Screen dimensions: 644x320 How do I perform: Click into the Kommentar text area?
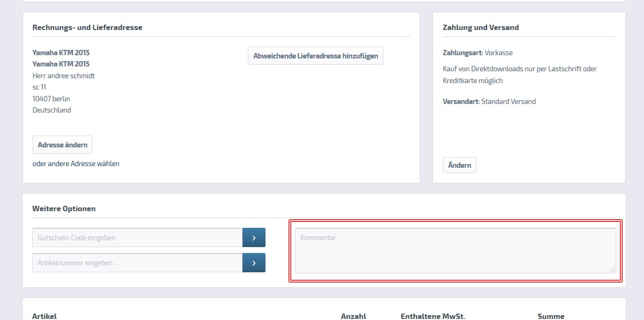pyautogui.click(x=455, y=250)
